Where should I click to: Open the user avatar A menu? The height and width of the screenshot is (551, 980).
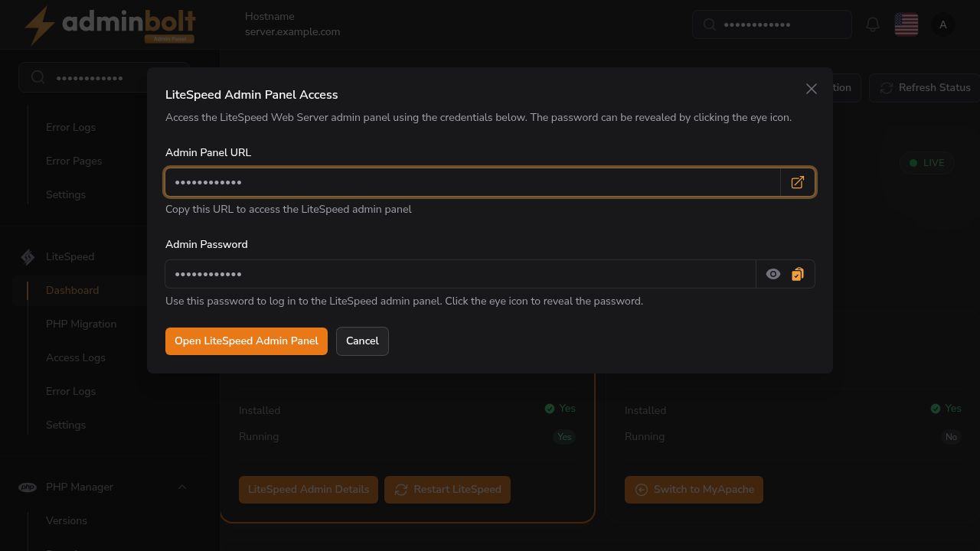coord(943,24)
